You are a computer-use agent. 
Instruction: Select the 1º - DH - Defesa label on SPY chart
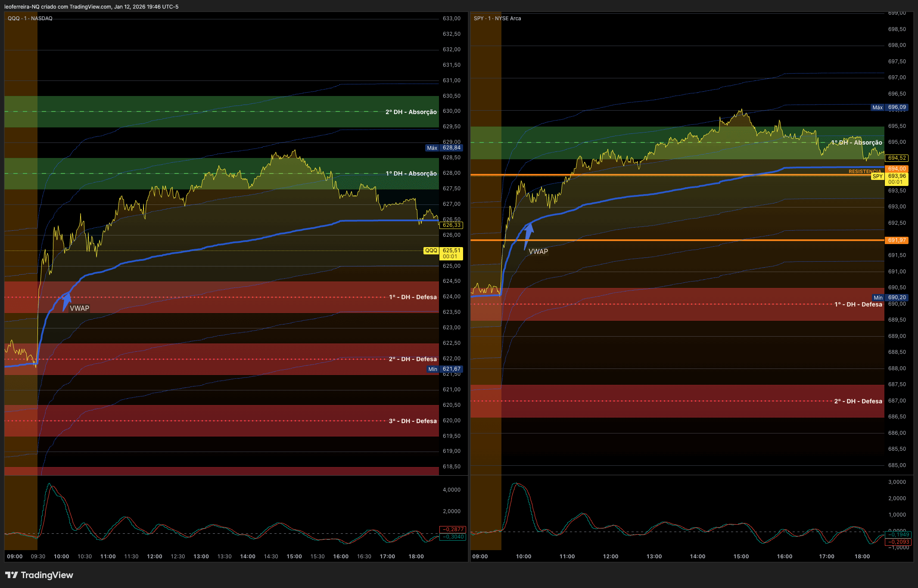[858, 304]
